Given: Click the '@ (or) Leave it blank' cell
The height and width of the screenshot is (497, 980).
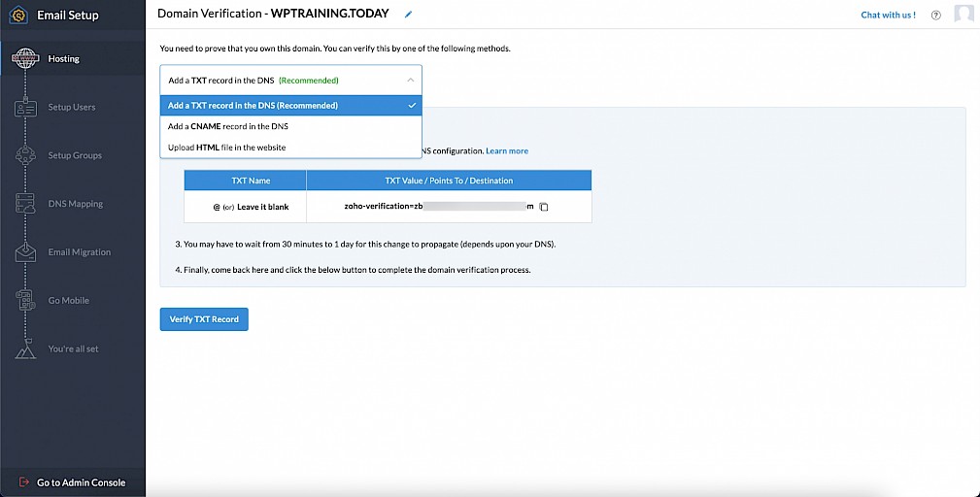Looking at the screenshot, I should (x=245, y=207).
